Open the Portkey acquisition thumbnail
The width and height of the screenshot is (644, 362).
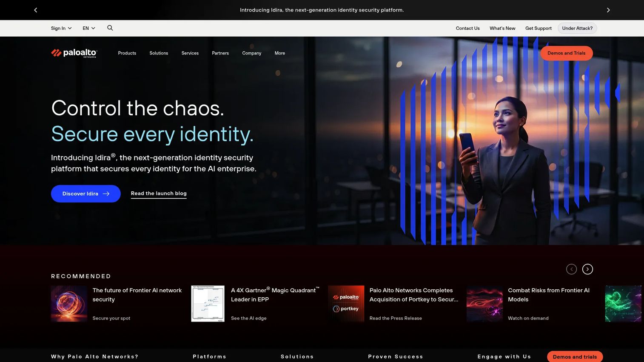pos(346,304)
